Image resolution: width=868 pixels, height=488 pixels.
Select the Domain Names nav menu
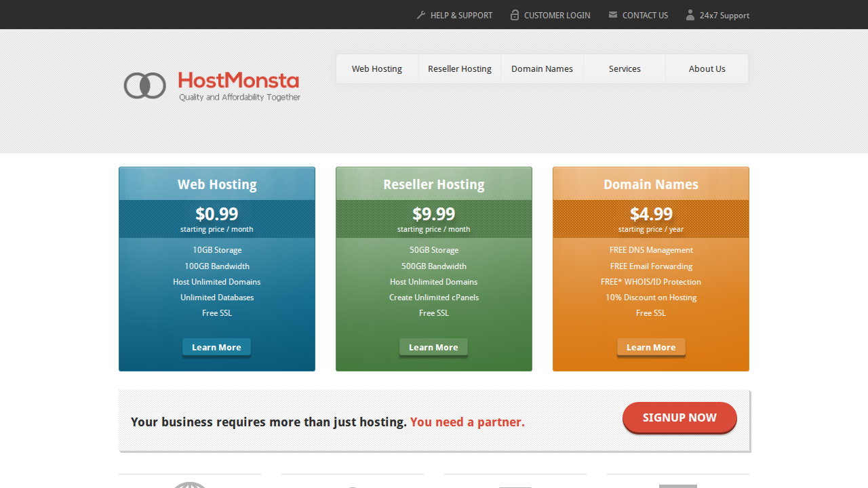tap(542, 68)
